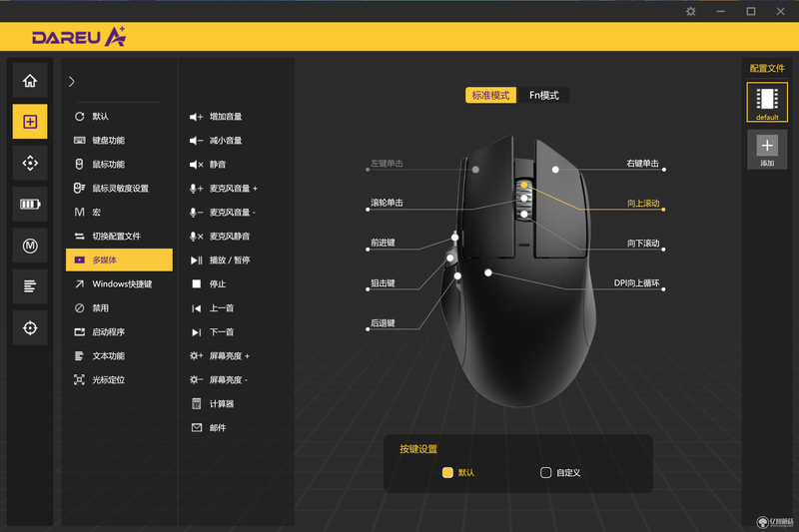Select 禁用 disable function
799x532 pixels.
point(119,308)
